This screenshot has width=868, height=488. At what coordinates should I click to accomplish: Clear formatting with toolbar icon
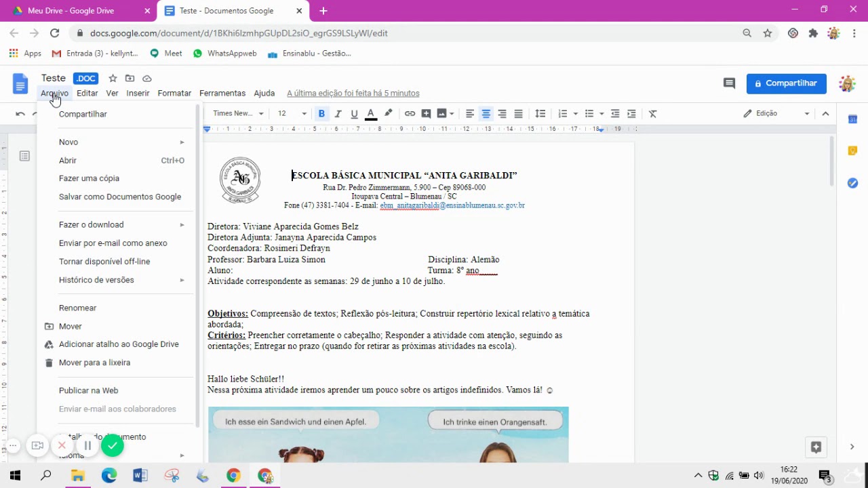653,114
